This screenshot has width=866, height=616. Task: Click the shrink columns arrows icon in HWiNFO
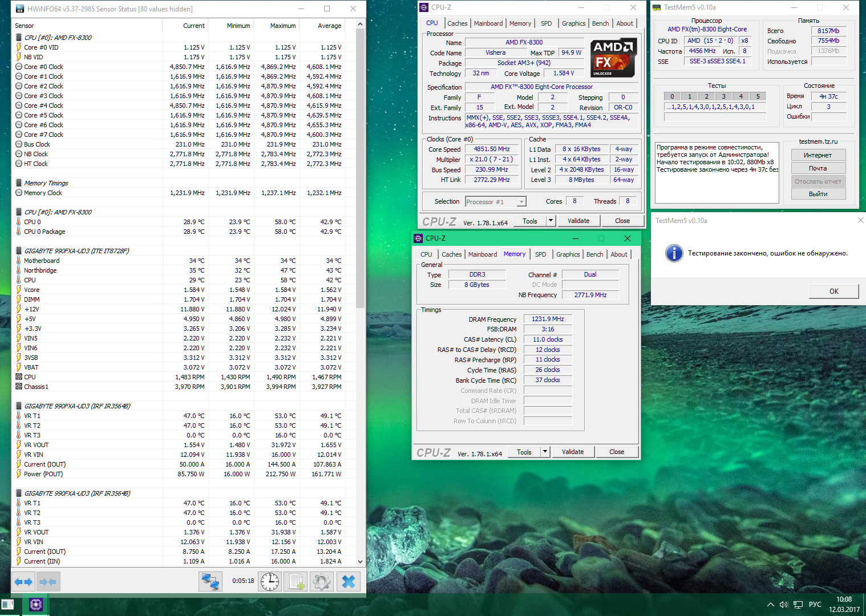click(x=48, y=582)
